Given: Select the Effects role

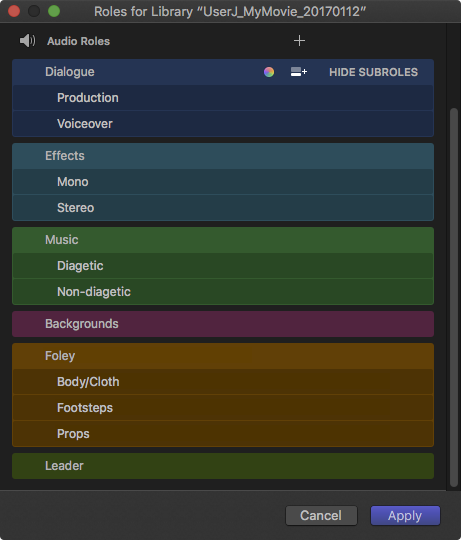Looking at the screenshot, I should pos(223,156).
